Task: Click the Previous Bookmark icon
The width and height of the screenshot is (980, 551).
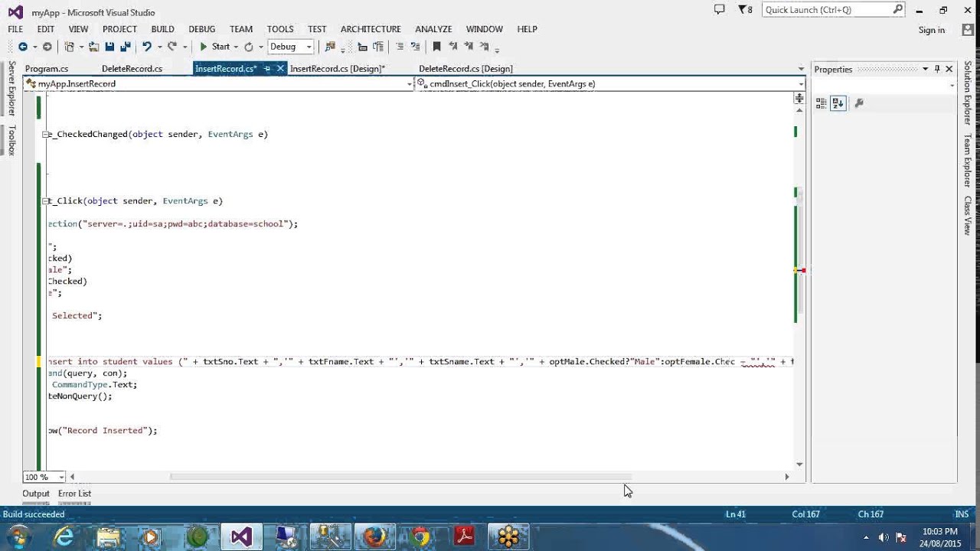Action: (x=453, y=47)
